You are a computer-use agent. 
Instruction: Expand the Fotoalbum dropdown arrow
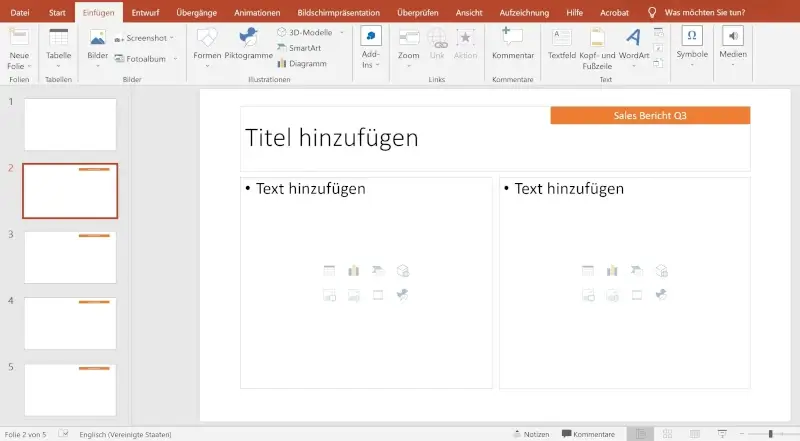click(x=175, y=59)
